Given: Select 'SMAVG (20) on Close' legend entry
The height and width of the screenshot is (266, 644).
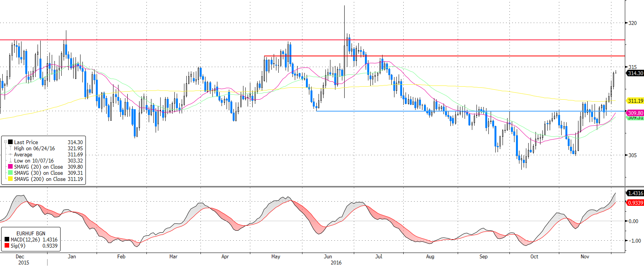Looking at the screenshot, I should pos(38,167).
